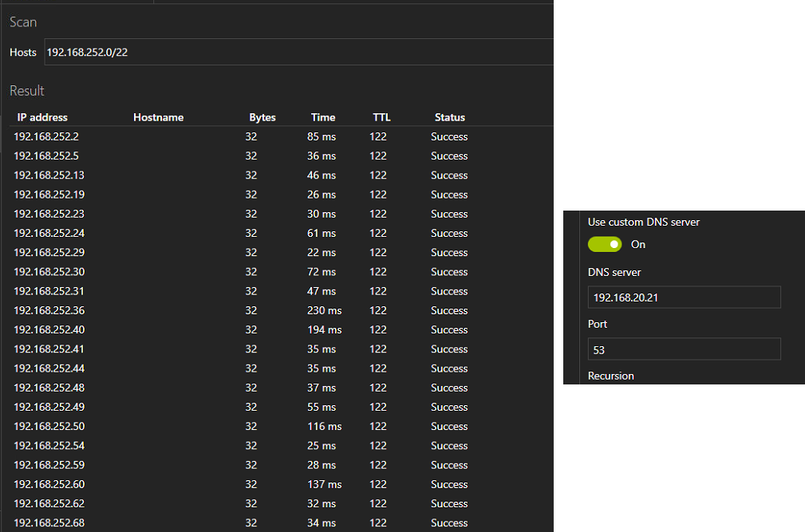805x532 pixels.
Task: Click the 85 ms time value
Action: (x=322, y=136)
